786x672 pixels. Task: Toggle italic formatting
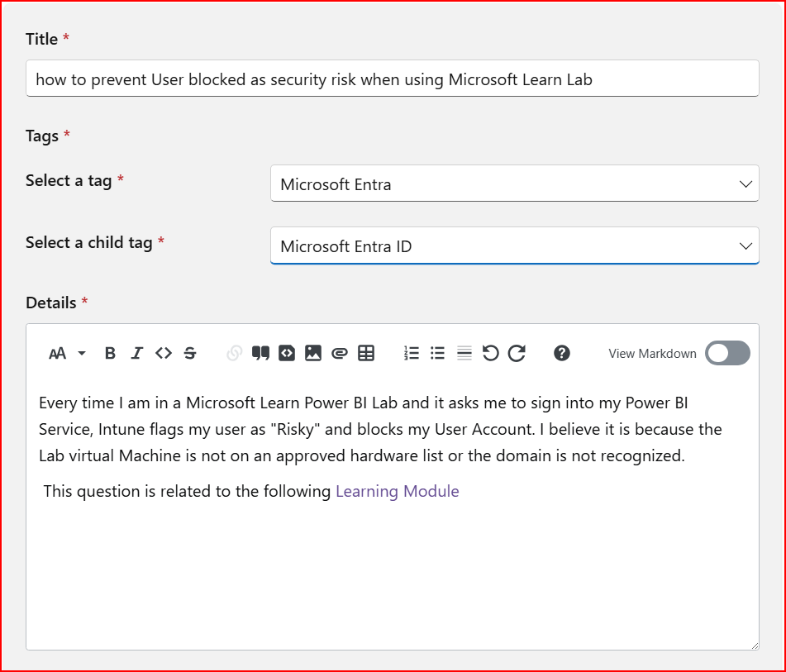[x=137, y=354]
